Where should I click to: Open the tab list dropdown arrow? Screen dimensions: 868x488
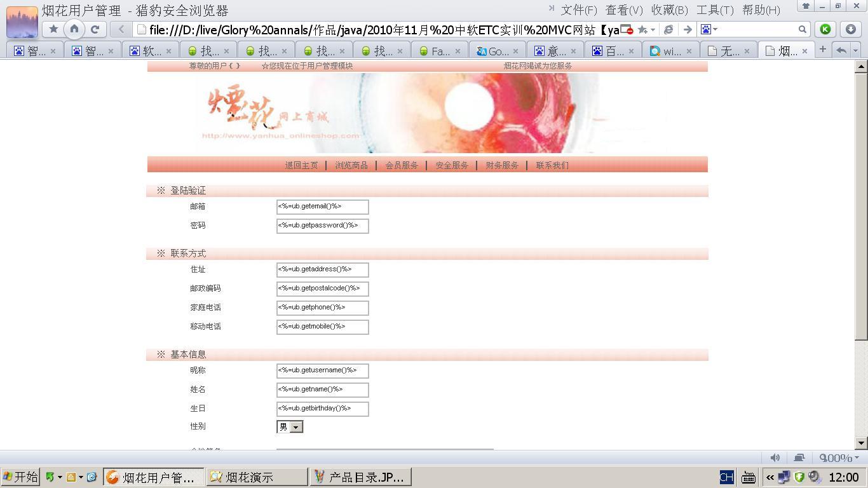(x=855, y=50)
